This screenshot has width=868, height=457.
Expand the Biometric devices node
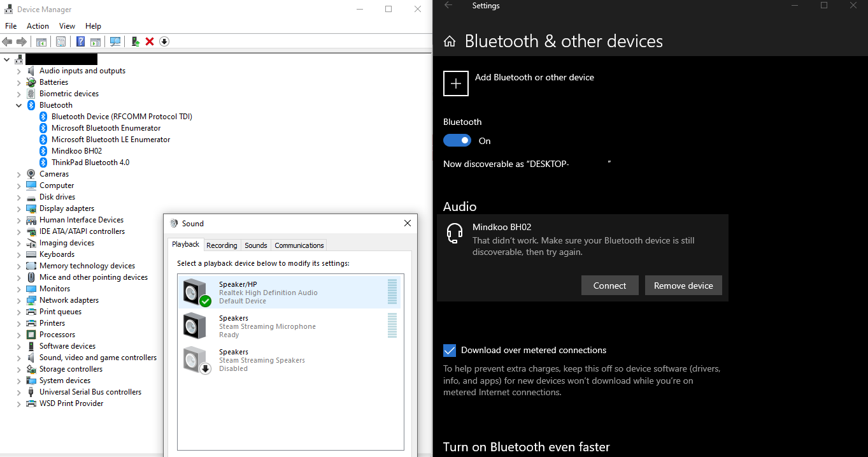pos(19,94)
